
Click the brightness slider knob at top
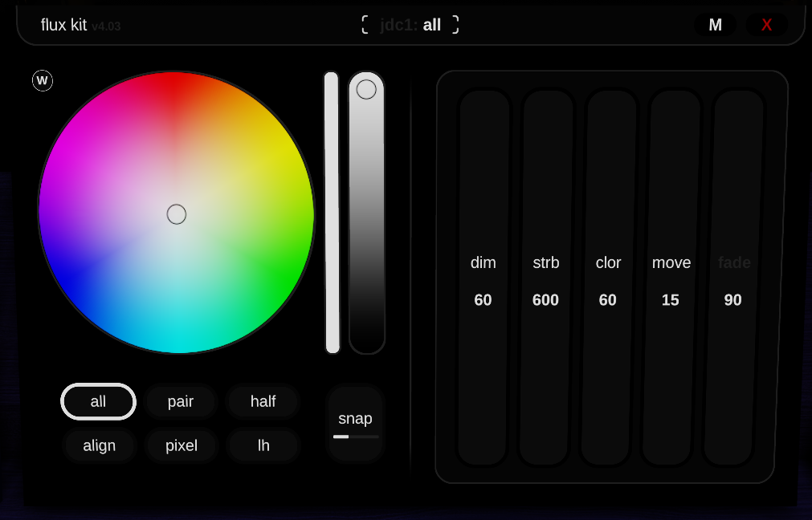[366, 89]
